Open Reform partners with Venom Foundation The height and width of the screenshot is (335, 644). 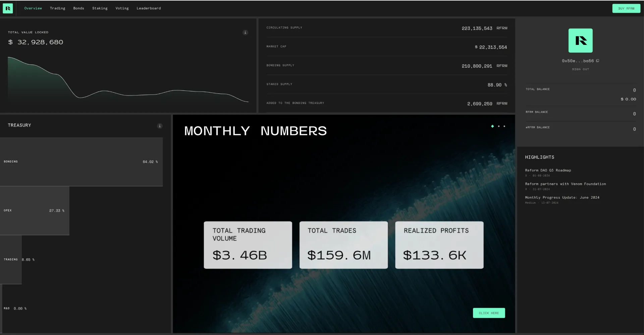tap(566, 184)
